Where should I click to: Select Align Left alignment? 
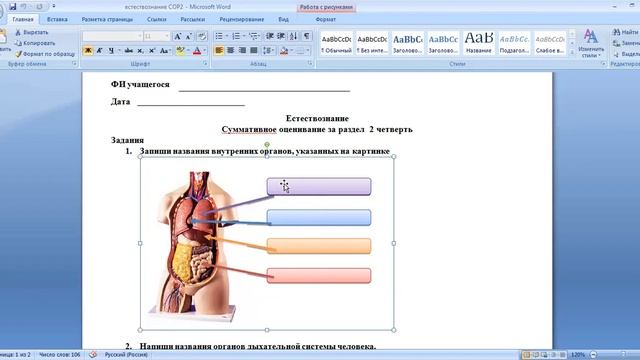click(x=219, y=51)
